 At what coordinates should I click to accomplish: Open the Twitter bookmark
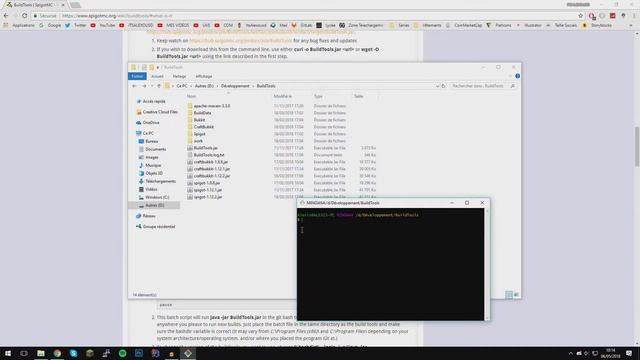pos(76,25)
